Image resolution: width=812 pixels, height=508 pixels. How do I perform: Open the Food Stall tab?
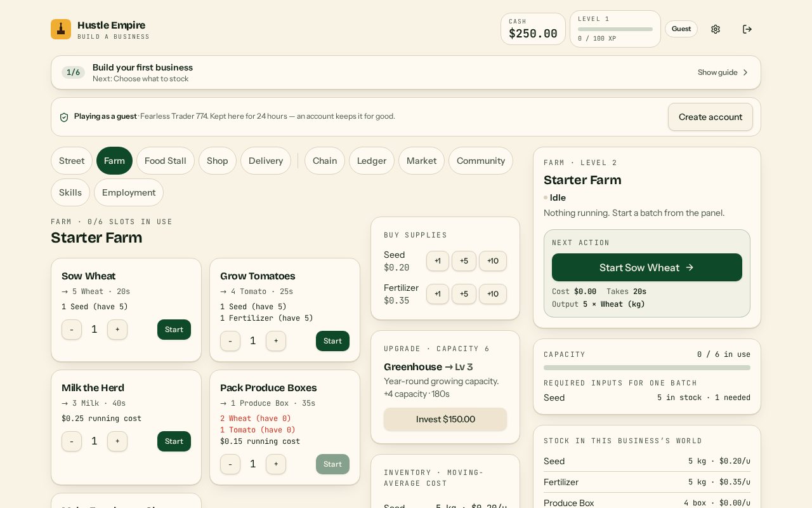pos(166,161)
